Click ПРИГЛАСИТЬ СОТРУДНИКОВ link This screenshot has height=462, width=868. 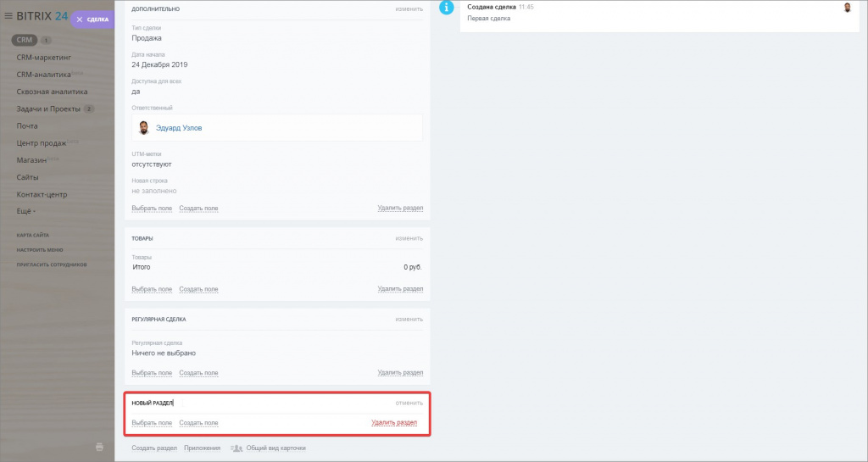tap(52, 264)
